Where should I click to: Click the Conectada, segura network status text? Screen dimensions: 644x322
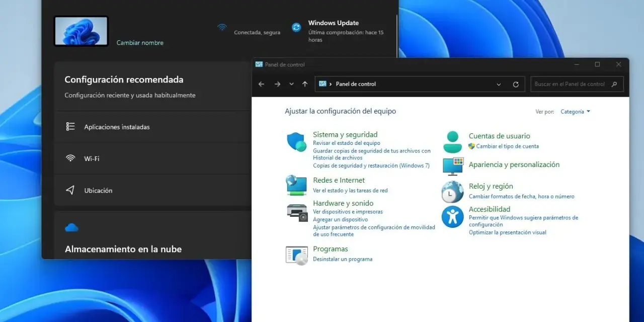pos(257,32)
